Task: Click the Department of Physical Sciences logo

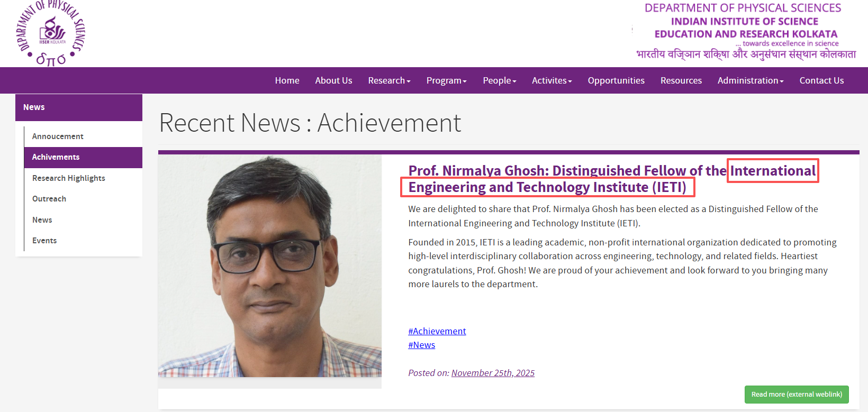Action: click(x=51, y=33)
